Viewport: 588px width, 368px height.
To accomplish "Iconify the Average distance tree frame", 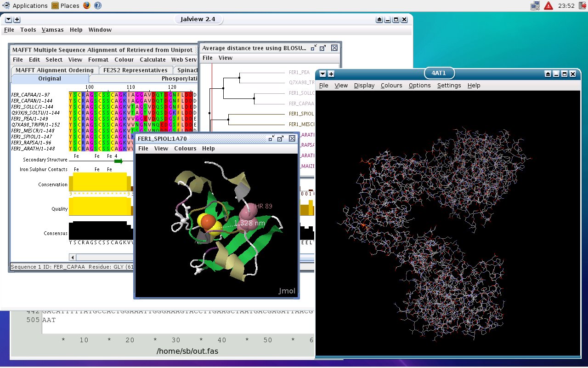I will click(x=314, y=48).
